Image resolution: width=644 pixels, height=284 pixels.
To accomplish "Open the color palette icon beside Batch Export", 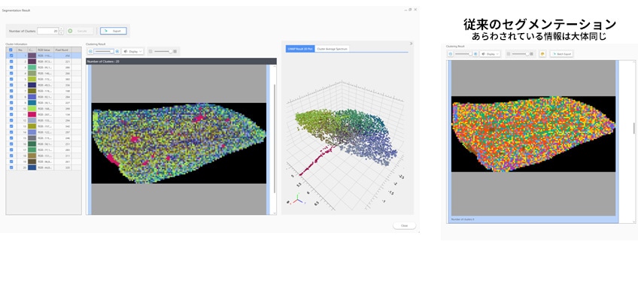I will tap(542, 54).
